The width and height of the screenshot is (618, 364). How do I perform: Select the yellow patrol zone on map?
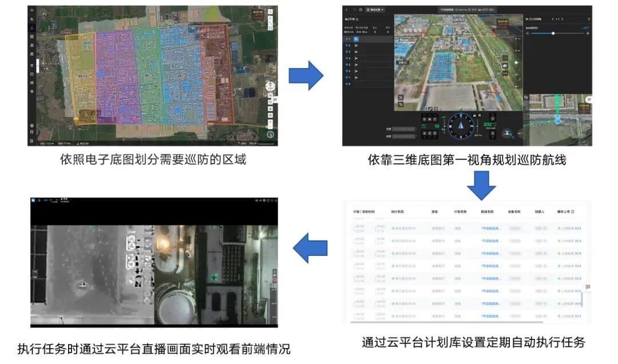80,74
